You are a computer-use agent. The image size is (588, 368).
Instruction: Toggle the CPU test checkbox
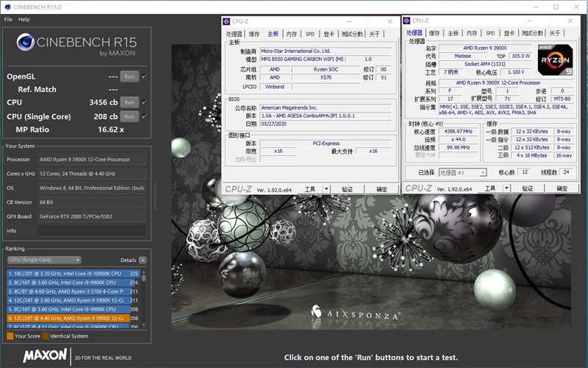(144, 102)
